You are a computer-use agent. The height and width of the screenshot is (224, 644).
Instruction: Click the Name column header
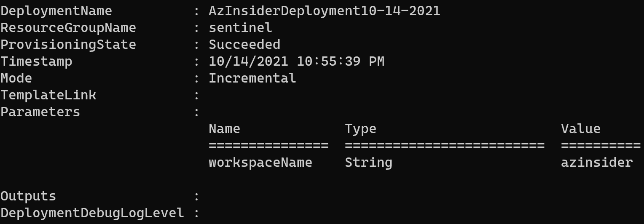tap(225, 129)
